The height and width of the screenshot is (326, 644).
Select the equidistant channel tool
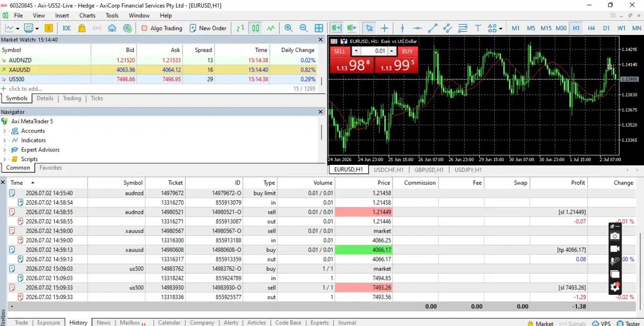tap(448, 28)
